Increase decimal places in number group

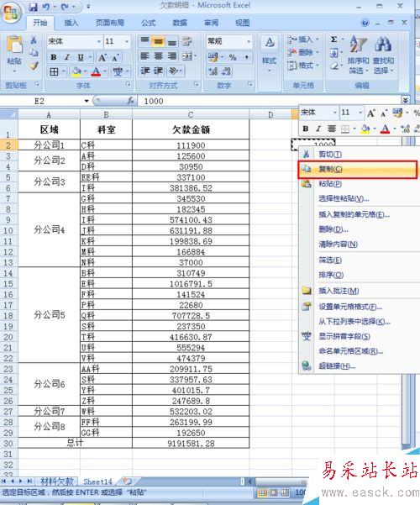[x=213, y=71]
